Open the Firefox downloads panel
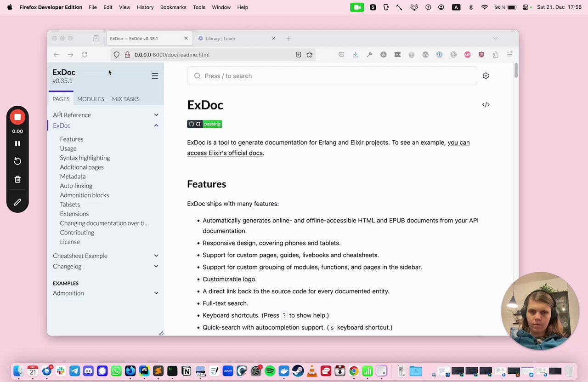 [x=355, y=55]
